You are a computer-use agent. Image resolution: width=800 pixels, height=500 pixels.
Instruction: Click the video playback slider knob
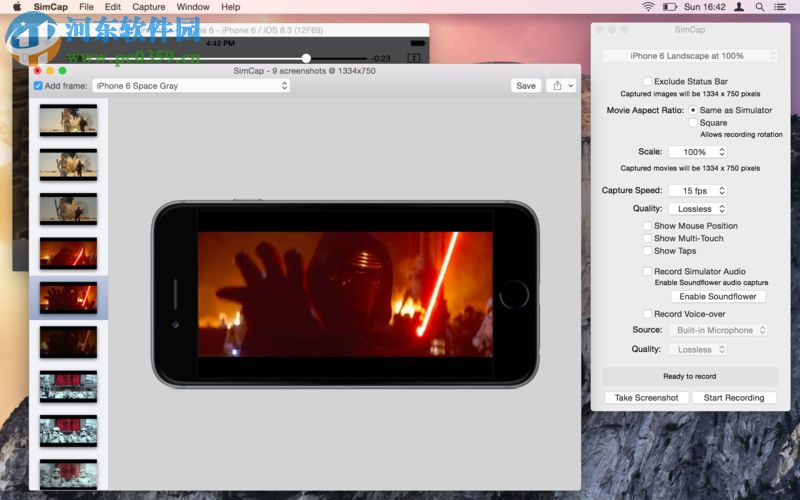306,58
